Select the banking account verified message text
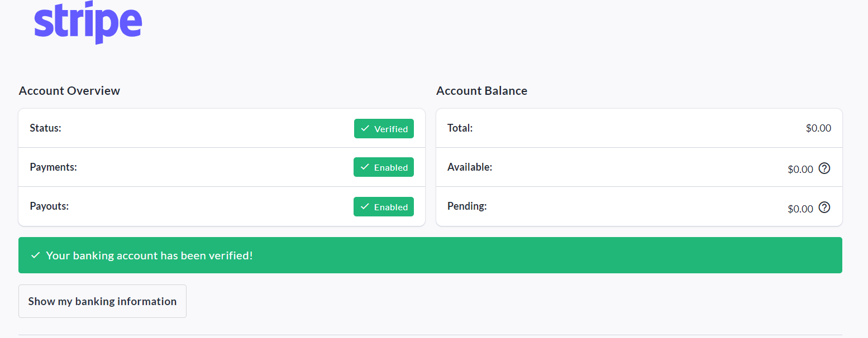The width and height of the screenshot is (868, 338). (x=149, y=255)
